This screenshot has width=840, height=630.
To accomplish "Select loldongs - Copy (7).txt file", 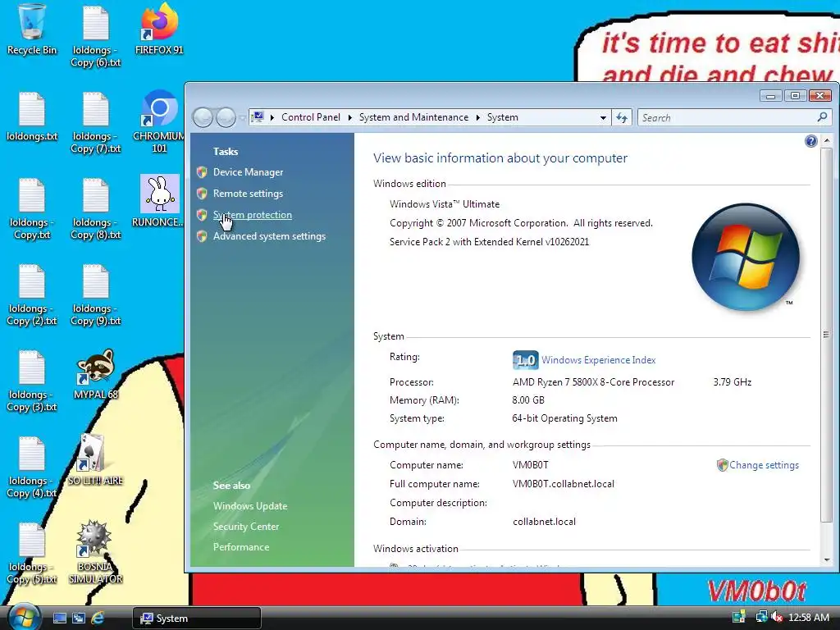I will coord(95,122).
